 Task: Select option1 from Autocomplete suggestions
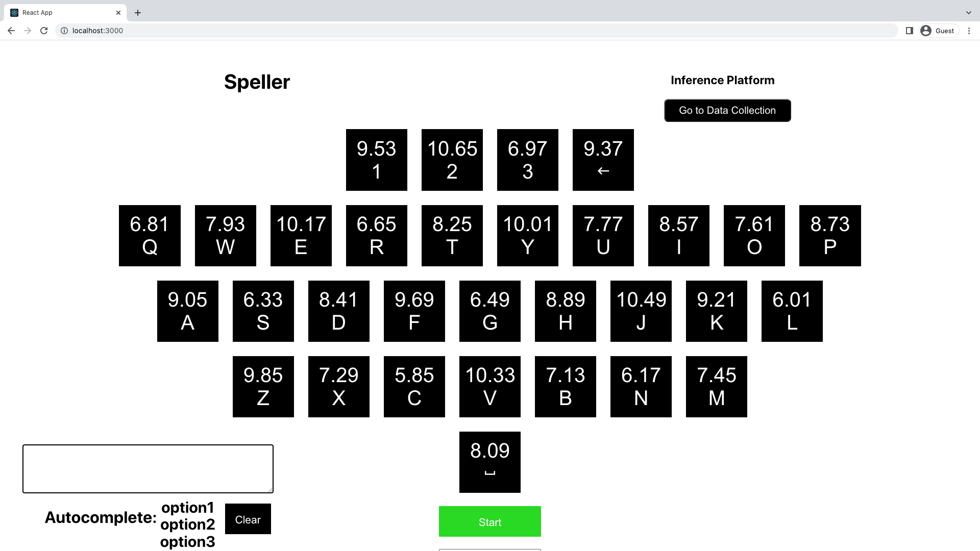(x=188, y=507)
